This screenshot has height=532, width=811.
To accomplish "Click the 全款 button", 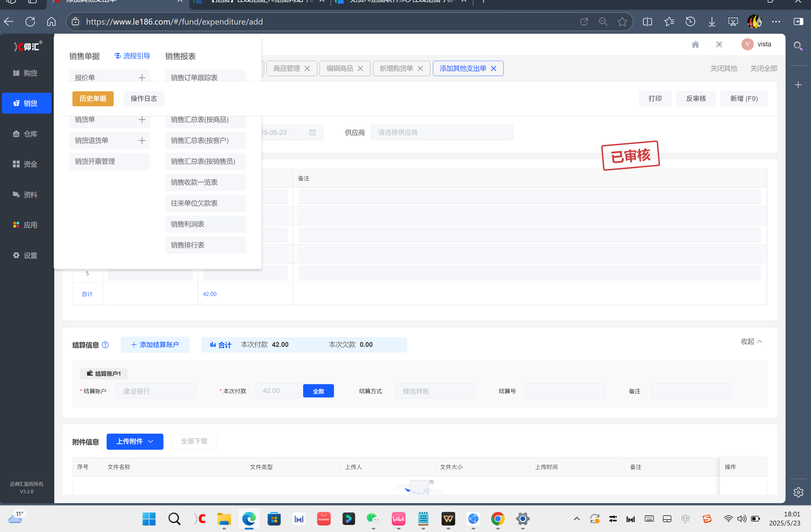I will pyautogui.click(x=318, y=391).
